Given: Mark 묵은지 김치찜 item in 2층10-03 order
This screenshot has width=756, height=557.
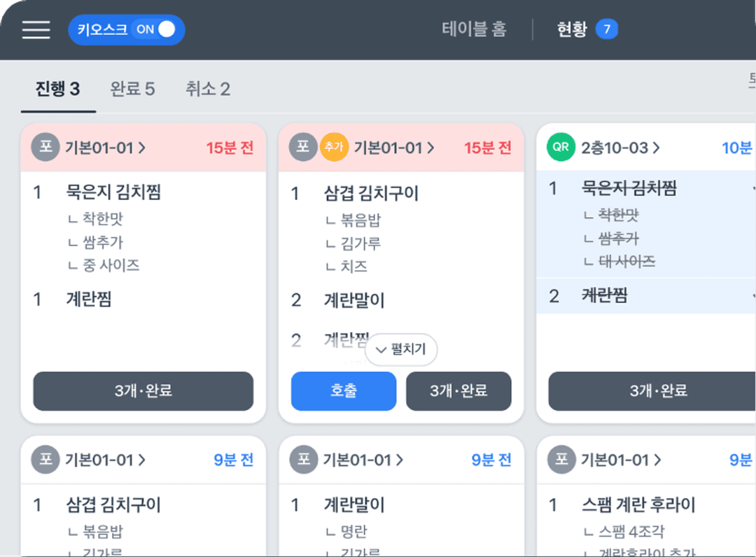Looking at the screenshot, I should click(x=629, y=188).
